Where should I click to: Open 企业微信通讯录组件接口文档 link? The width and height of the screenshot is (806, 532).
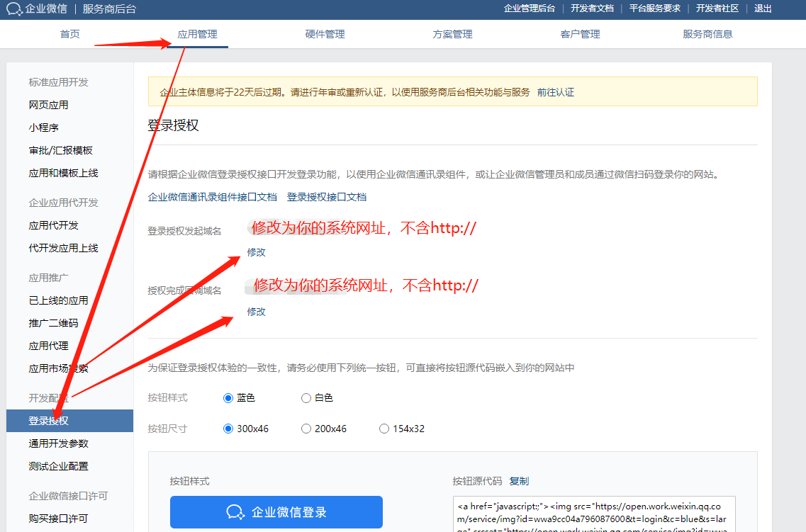click(x=212, y=197)
